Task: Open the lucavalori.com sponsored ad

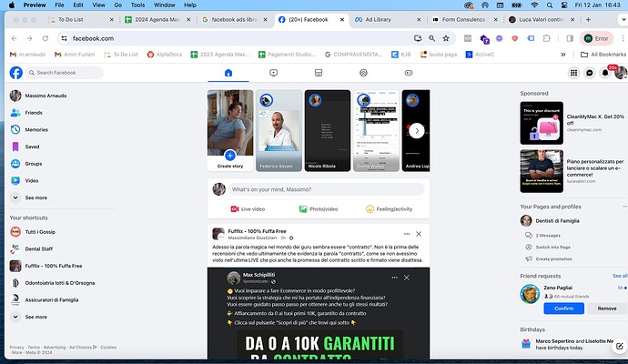Action: point(572,171)
